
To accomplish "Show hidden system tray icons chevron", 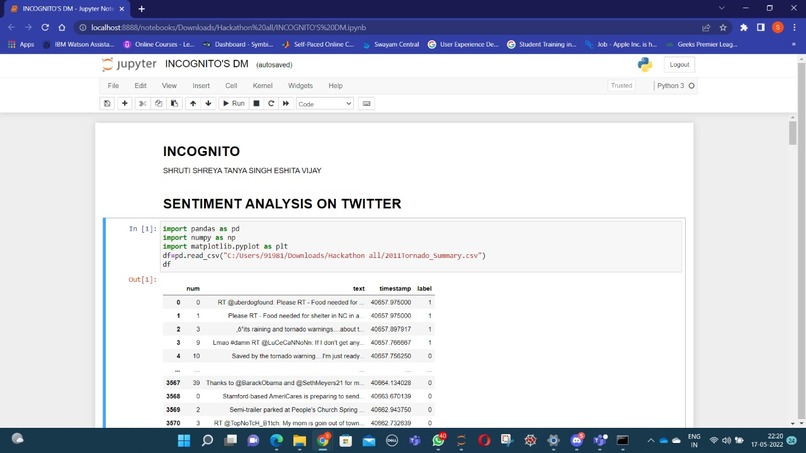I will click(651, 441).
